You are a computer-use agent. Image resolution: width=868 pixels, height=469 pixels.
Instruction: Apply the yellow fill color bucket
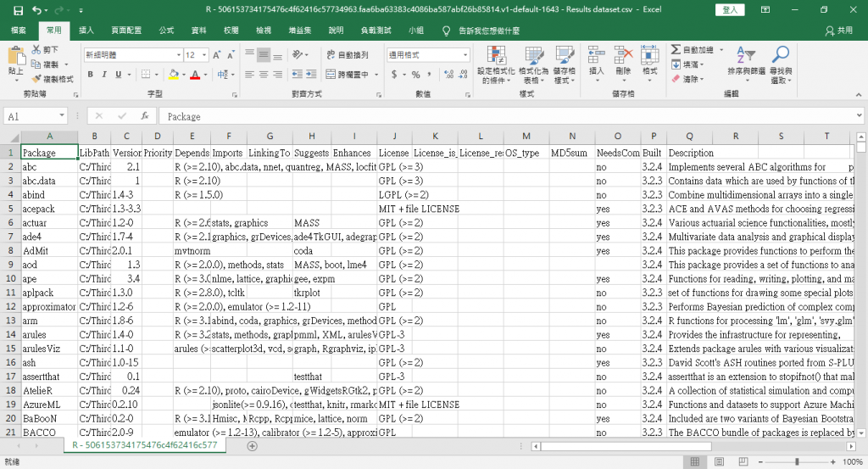pos(174,74)
